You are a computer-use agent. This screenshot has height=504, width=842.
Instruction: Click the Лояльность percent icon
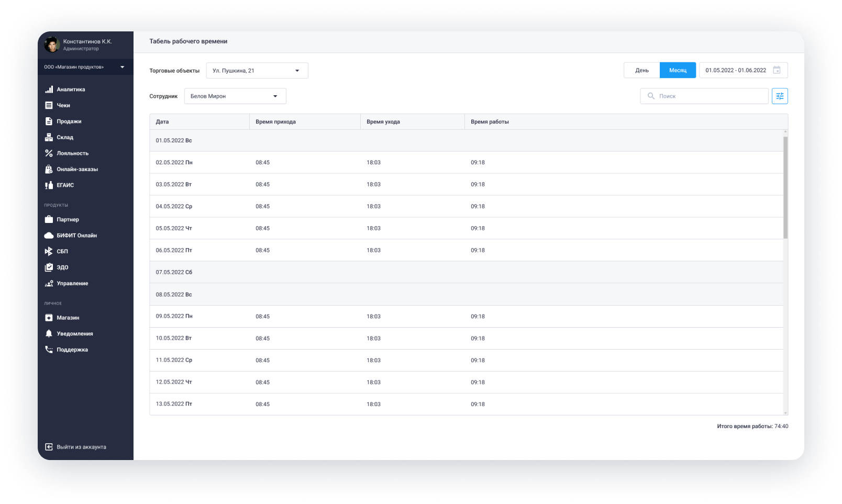(49, 153)
